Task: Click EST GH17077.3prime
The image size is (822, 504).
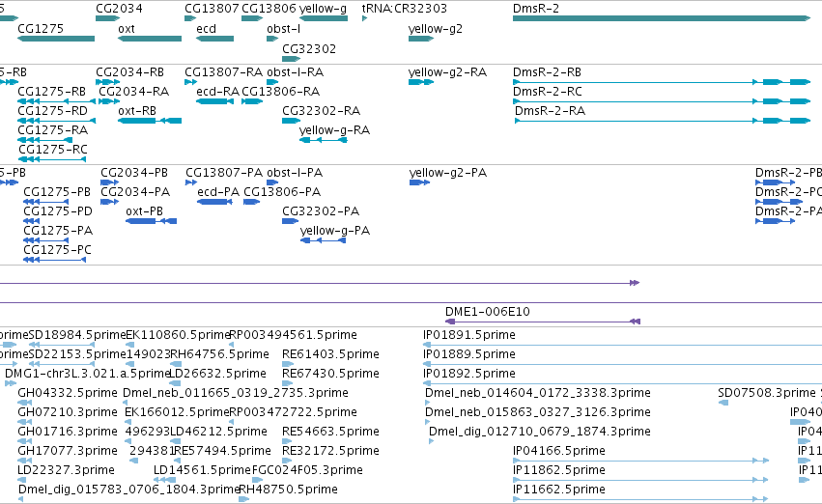Action: [23, 461]
